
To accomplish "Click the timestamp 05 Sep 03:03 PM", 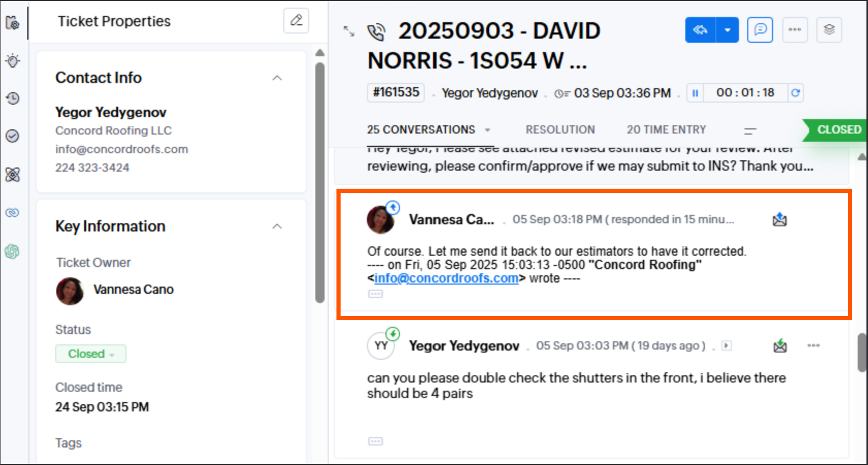I will (582, 346).
